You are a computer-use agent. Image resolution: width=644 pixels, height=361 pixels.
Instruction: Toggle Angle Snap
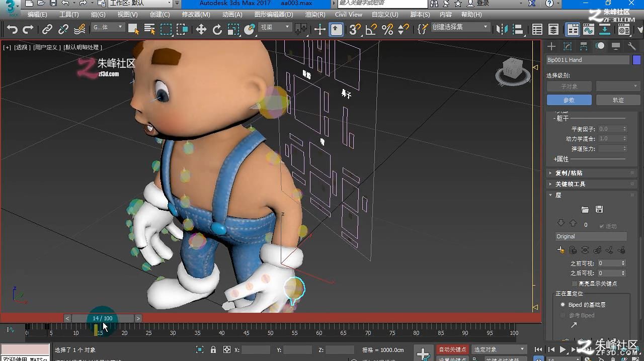[371, 30]
